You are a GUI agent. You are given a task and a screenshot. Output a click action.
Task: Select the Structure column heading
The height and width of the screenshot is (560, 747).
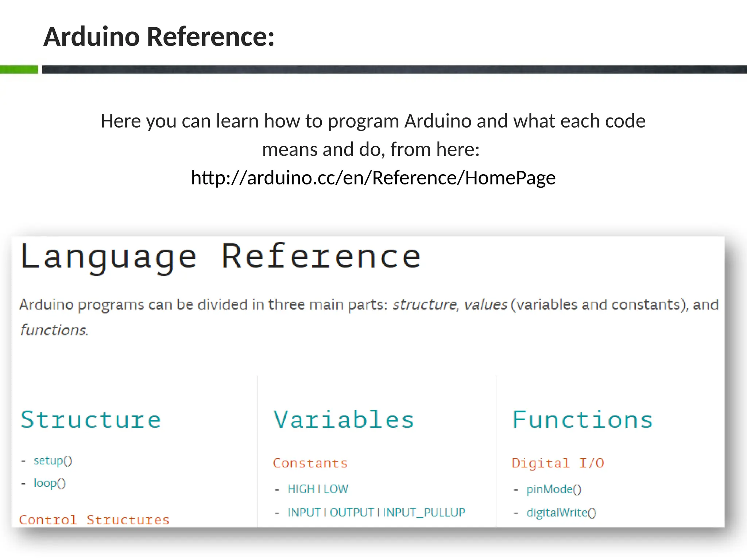pyautogui.click(x=91, y=420)
